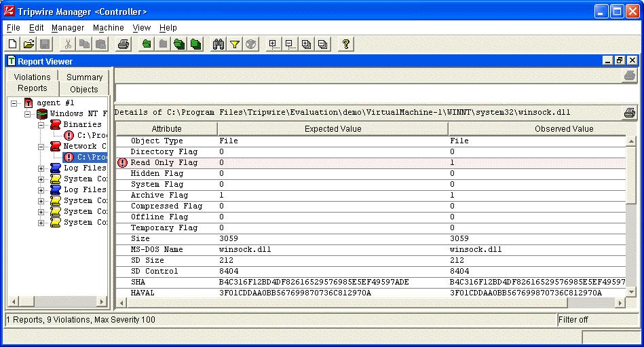644x347 pixels.
Task: Click the down arrow of the details table scrollbar
Action: click(x=631, y=292)
